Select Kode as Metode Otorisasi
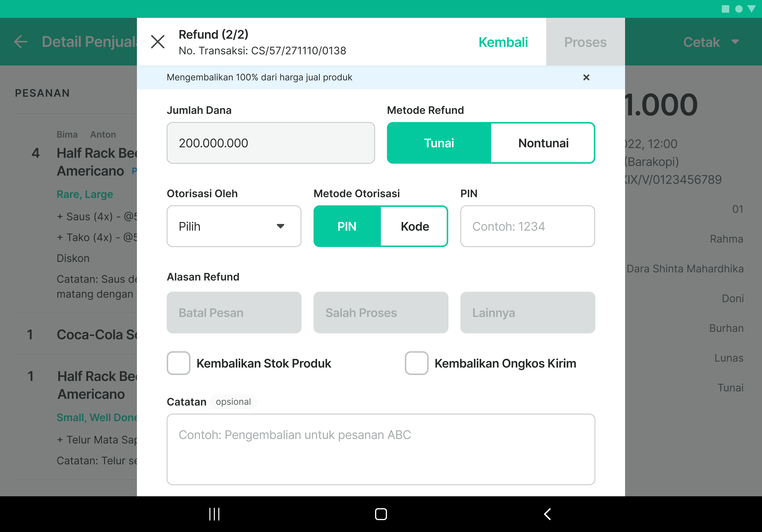 click(414, 226)
